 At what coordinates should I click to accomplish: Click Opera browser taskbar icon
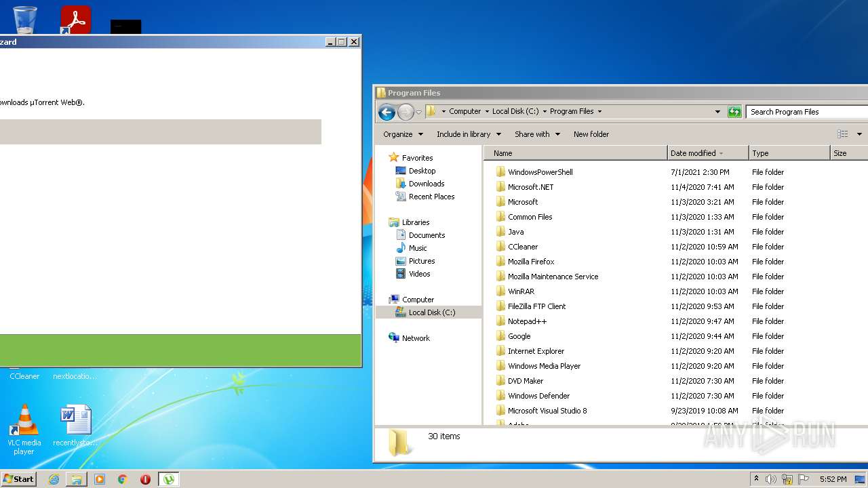145,479
